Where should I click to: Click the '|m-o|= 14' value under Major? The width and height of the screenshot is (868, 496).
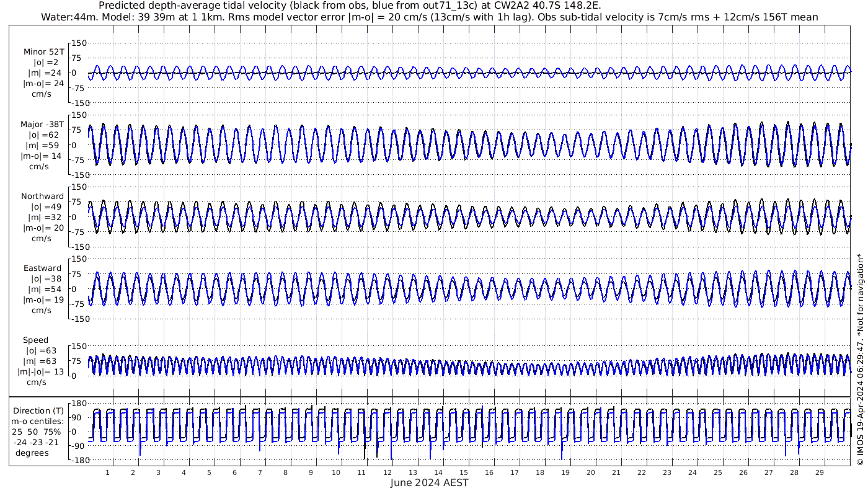[42, 156]
